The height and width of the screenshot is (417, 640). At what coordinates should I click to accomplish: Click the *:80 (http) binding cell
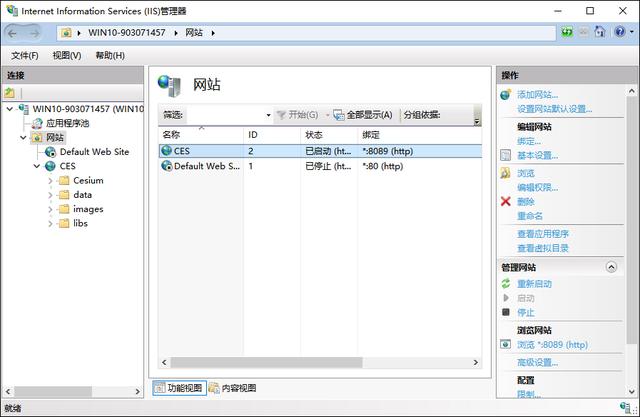382,166
